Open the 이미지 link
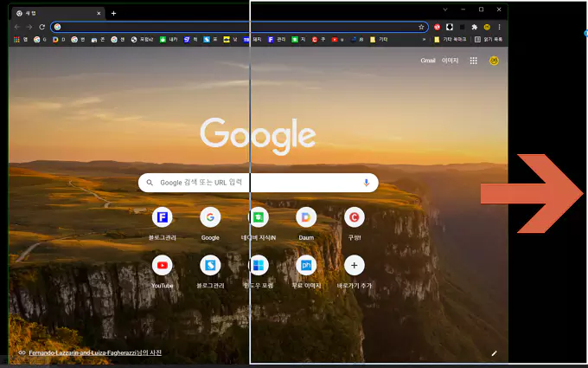 click(450, 61)
